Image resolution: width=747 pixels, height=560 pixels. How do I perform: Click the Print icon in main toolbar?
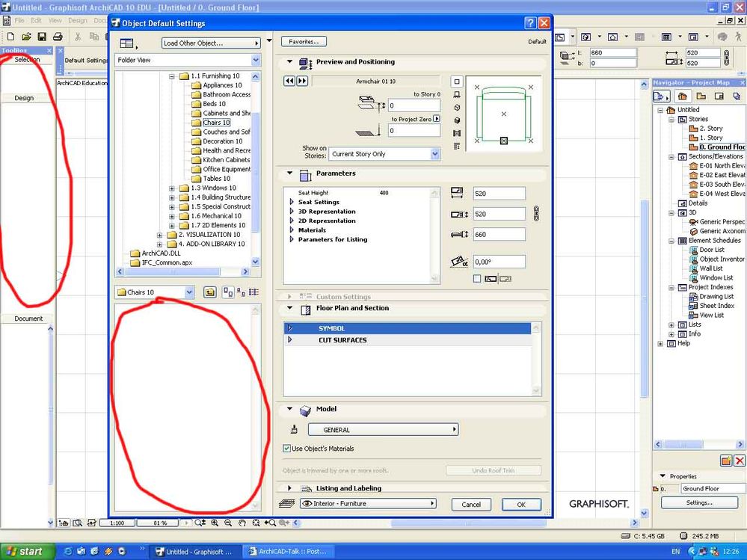point(58,37)
